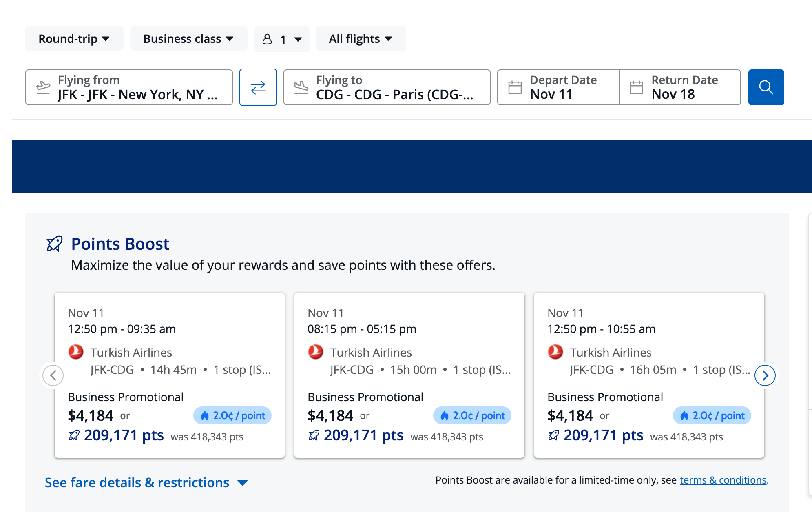Screen dimensions: 812x515
Task: Click $4,184 price on the 14h 45m flight
Action: coord(91,416)
